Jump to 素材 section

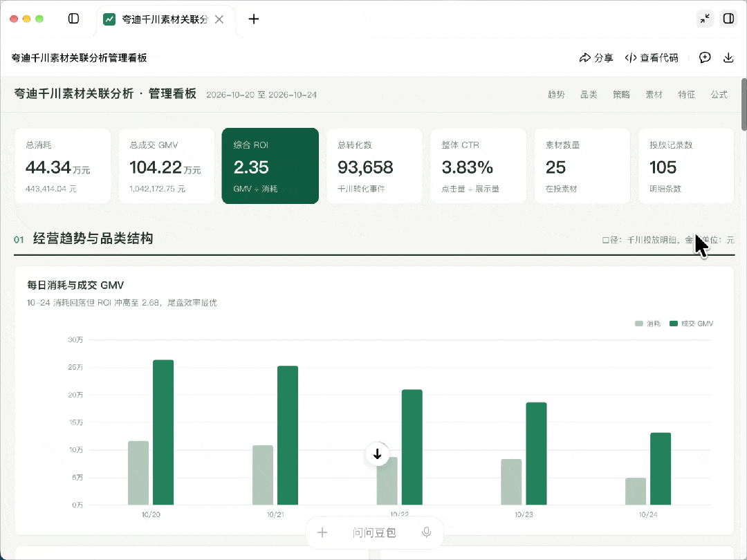pos(654,94)
